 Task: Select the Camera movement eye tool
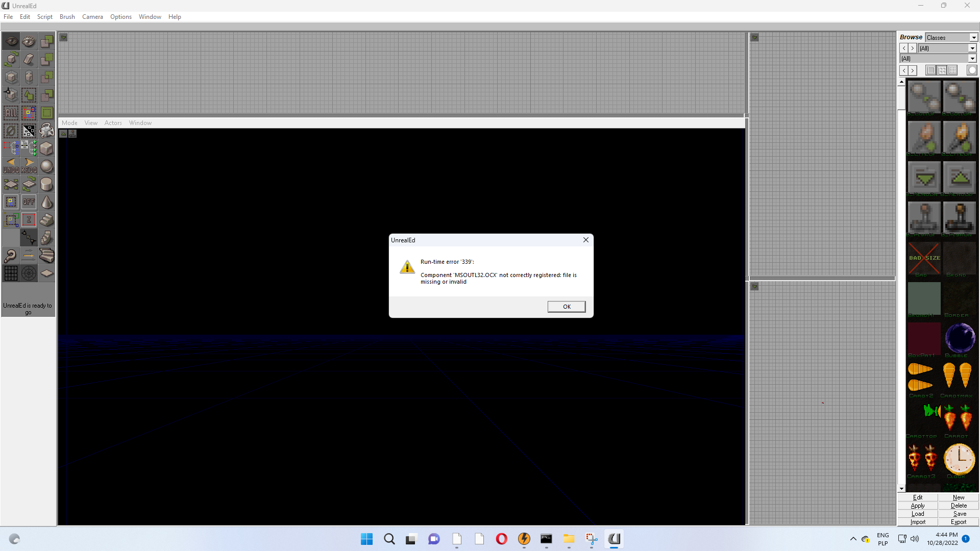(x=11, y=41)
